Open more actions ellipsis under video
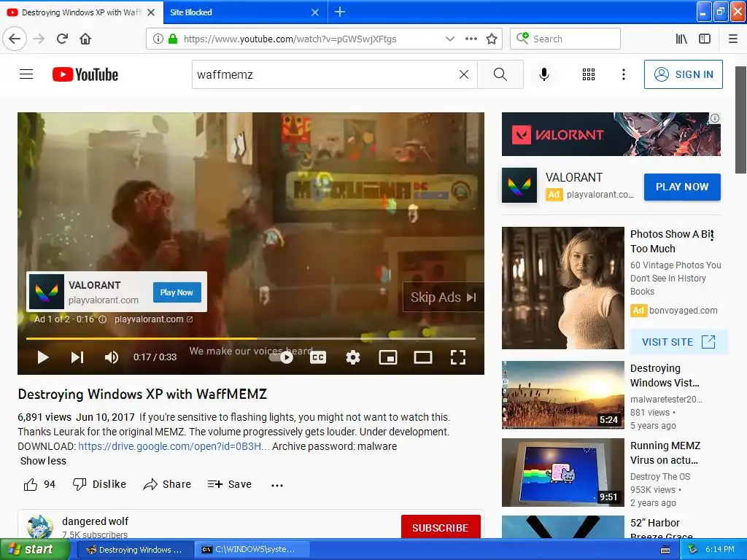This screenshot has height=560, width=747. [276, 485]
